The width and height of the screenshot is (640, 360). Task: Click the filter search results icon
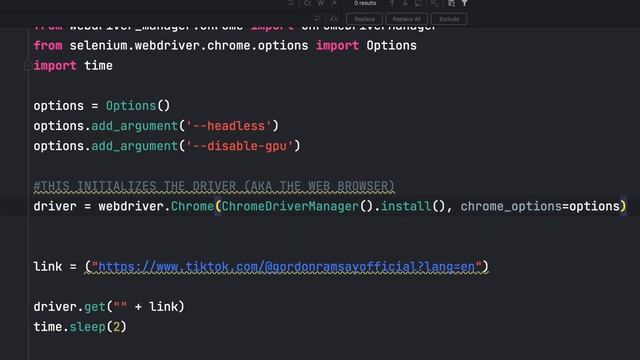(464, 3)
